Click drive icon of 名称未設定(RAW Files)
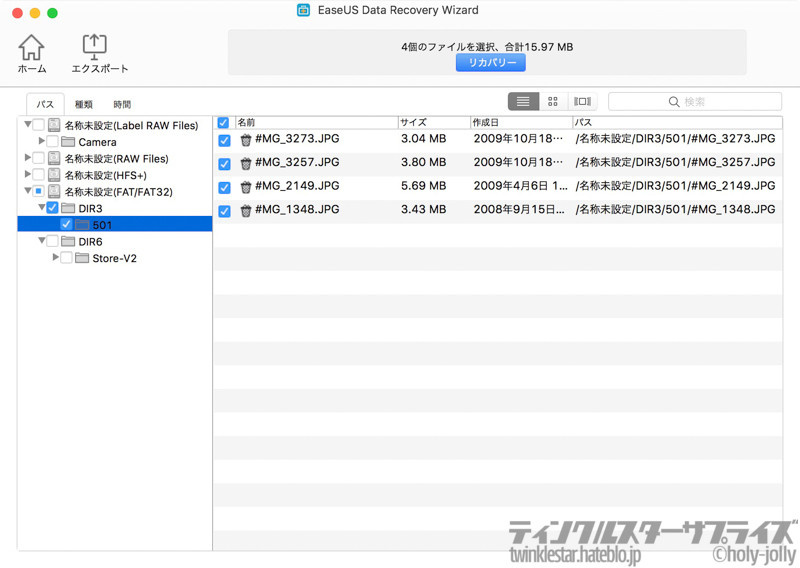The width and height of the screenshot is (800, 568). (54, 158)
